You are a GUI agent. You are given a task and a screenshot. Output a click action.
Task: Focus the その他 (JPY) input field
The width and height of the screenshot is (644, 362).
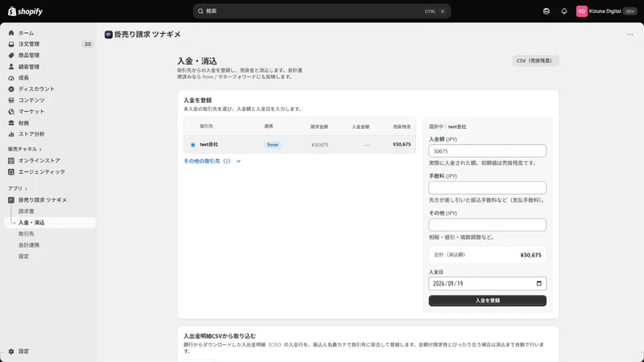[x=488, y=224]
